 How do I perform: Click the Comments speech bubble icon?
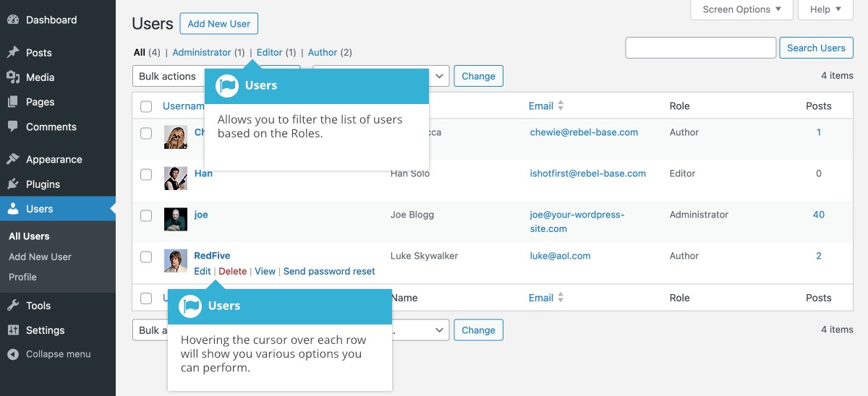point(13,126)
